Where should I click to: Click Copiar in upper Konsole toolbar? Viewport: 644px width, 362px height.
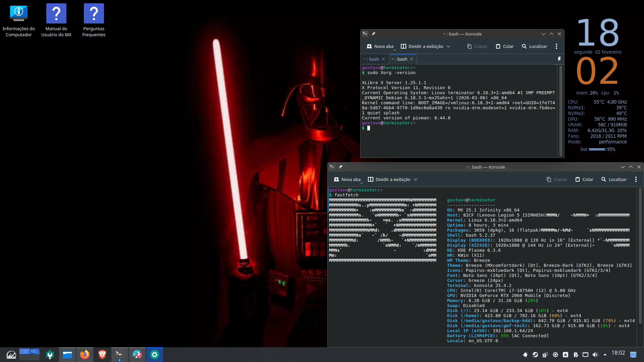(477, 46)
